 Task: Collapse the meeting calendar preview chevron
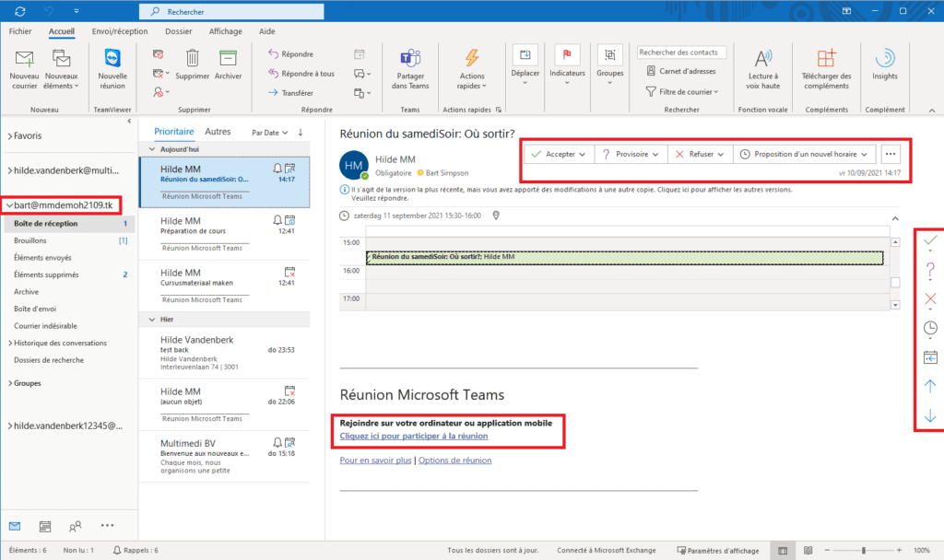895,218
